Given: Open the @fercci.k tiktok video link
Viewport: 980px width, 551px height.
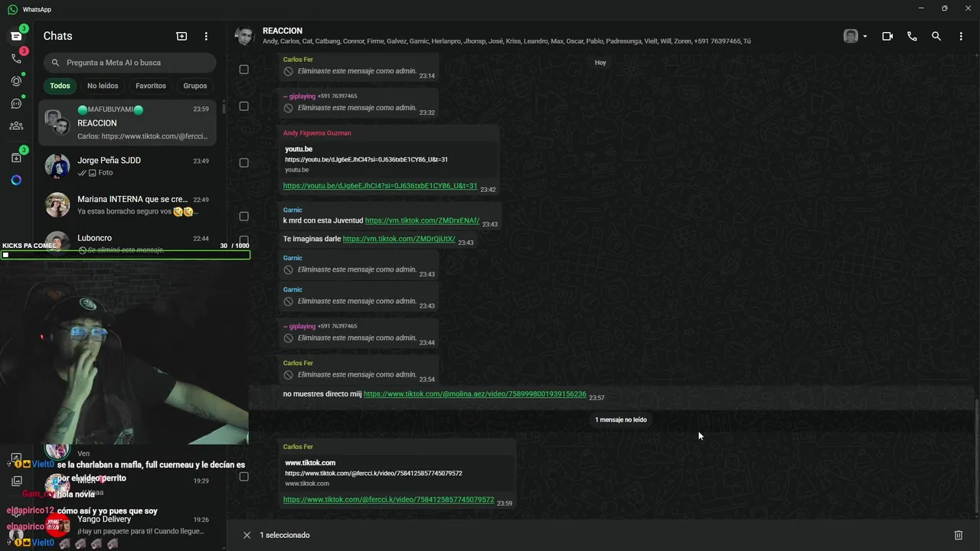Looking at the screenshot, I should 388,500.
